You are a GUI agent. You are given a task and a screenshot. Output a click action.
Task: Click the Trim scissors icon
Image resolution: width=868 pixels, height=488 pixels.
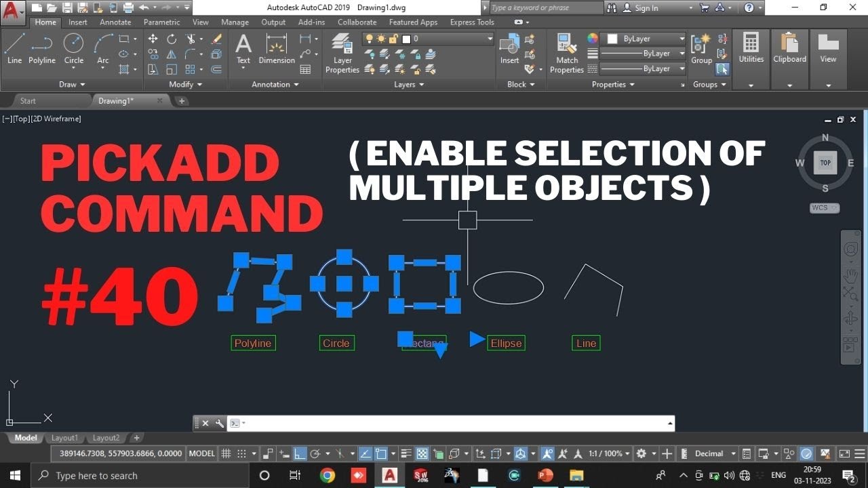pyautogui.click(x=191, y=39)
